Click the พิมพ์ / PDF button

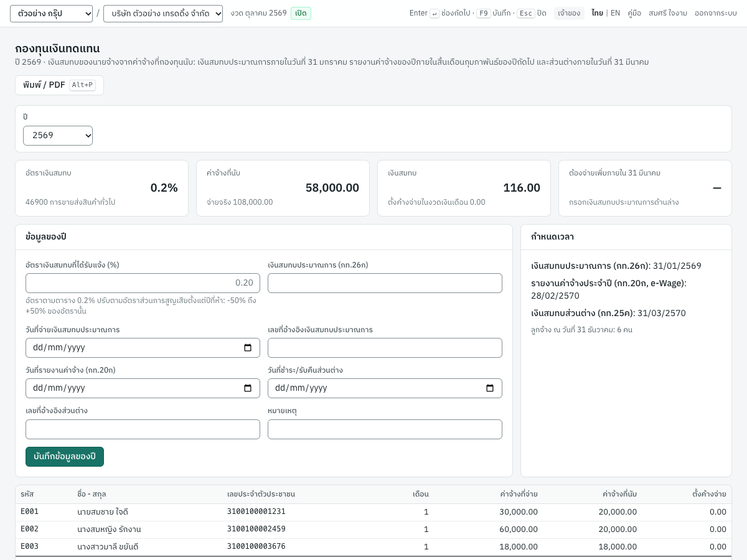[x=59, y=85]
